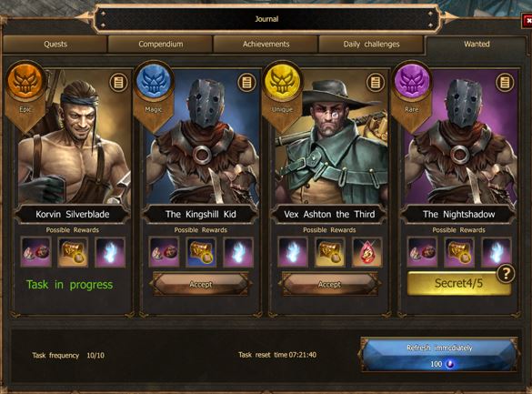Screen dimensions: 532x394
Task: Open details scroll icon on Vex Ashton card
Action: tap(376, 82)
